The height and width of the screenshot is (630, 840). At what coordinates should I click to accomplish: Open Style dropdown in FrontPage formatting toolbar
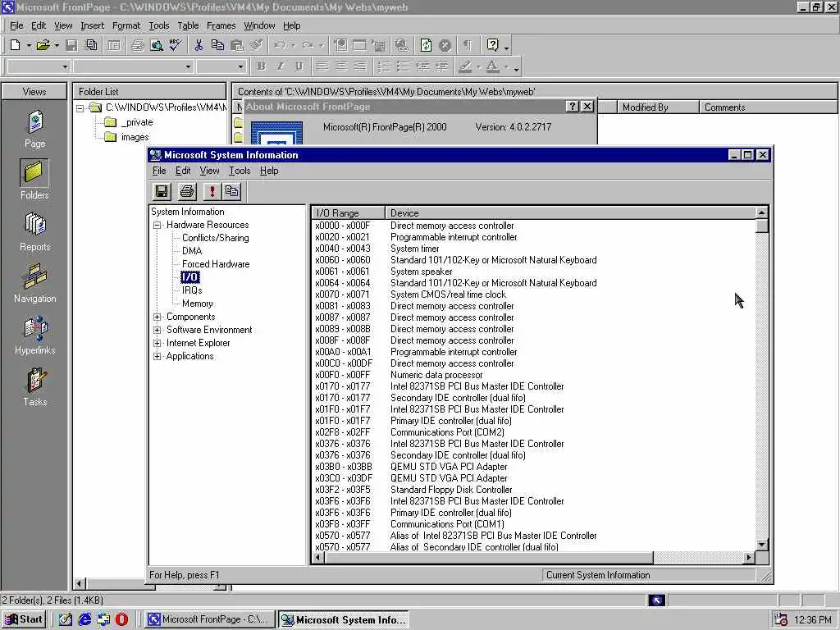tap(65, 67)
